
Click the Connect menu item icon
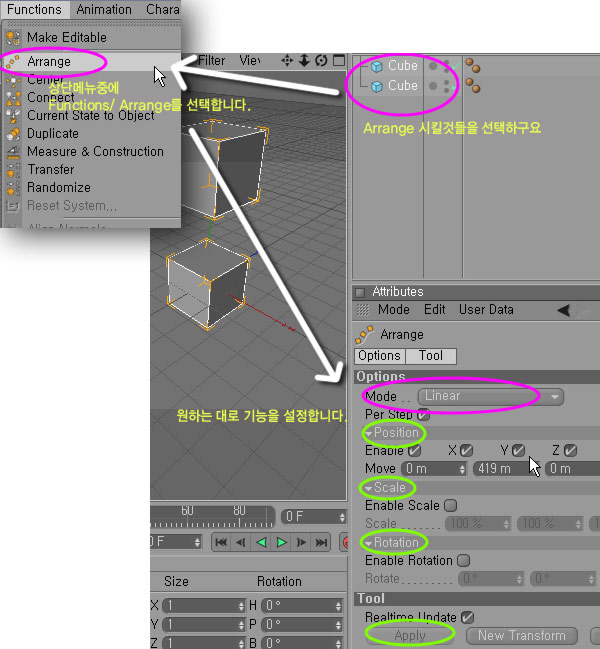[x=13, y=98]
